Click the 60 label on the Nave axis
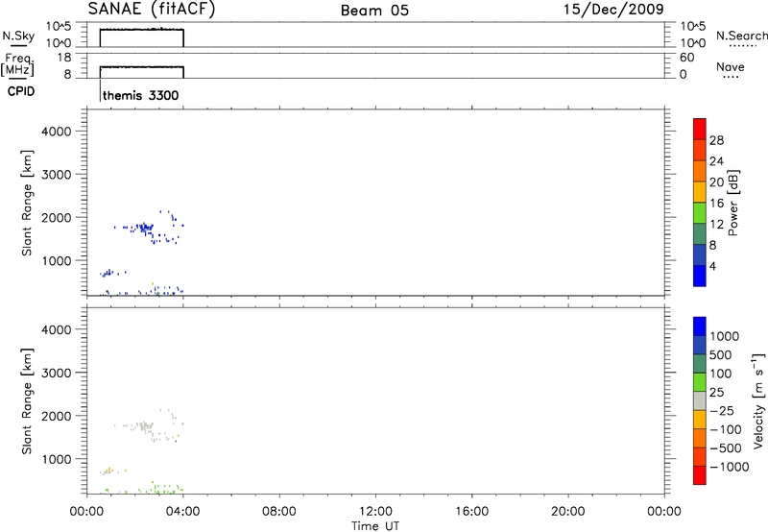 pyautogui.click(x=686, y=58)
